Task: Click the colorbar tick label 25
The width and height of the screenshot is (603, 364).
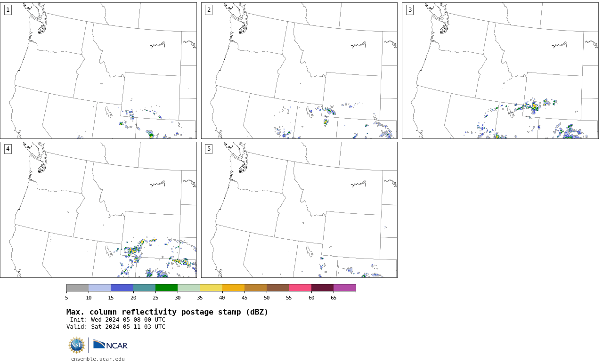Action: pyautogui.click(x=155, y=298)
